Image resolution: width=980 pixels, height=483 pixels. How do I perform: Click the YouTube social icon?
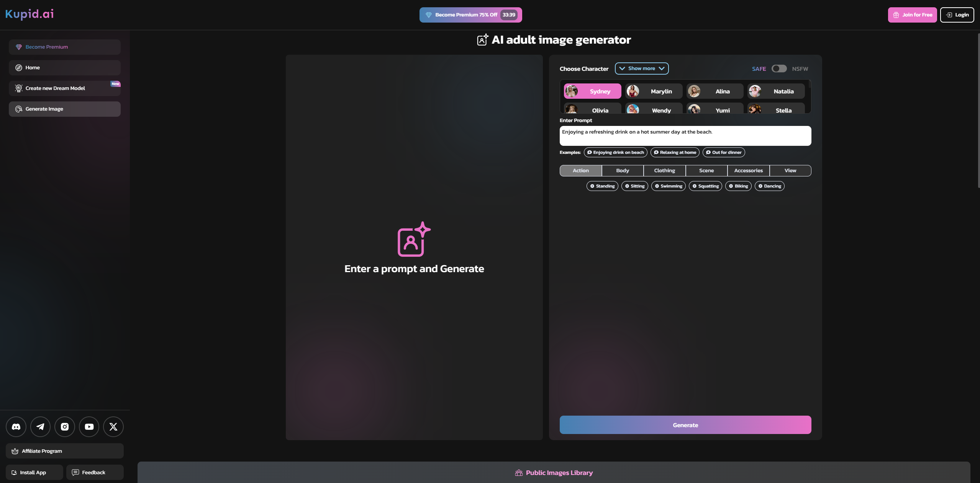89,426
